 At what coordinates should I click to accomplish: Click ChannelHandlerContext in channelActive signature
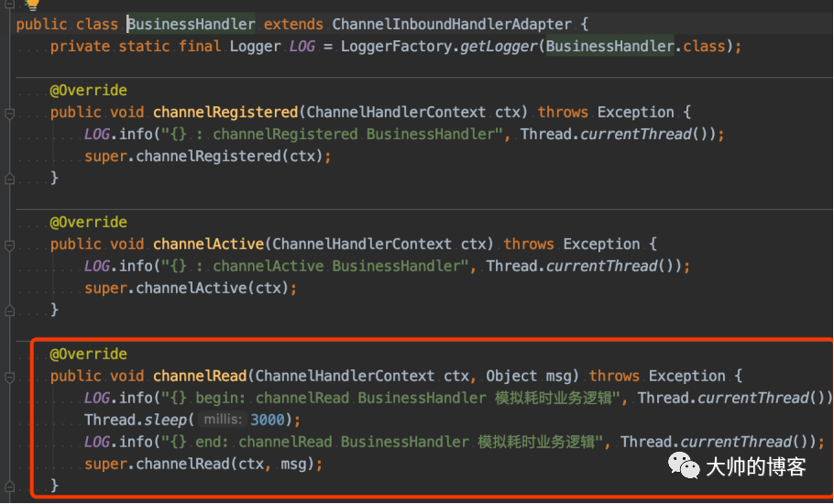pos(362,244)
